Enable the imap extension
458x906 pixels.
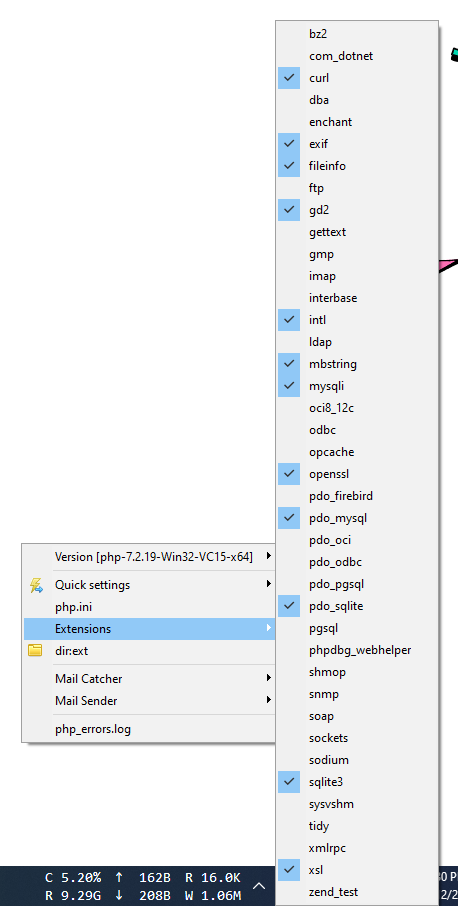[357, 276]
